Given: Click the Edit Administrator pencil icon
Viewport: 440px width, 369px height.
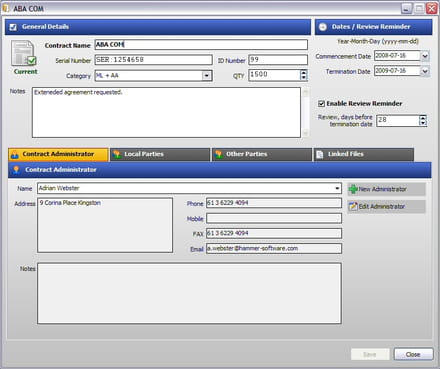Looking at the screenshot, I should click(353, 207).
